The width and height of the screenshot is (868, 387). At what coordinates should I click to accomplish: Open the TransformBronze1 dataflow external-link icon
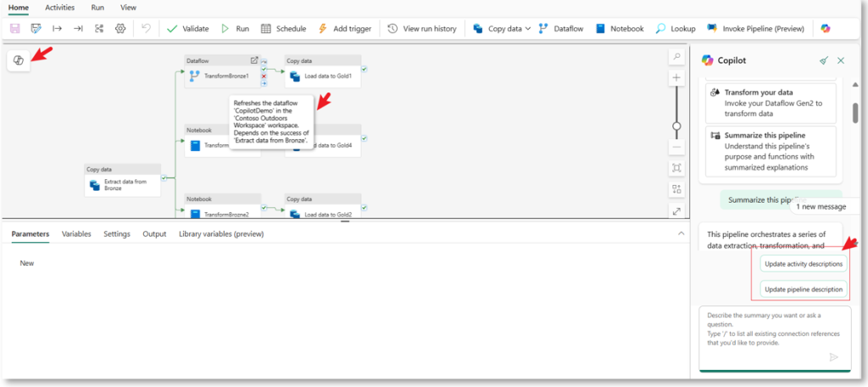click(x=254, y=60)
